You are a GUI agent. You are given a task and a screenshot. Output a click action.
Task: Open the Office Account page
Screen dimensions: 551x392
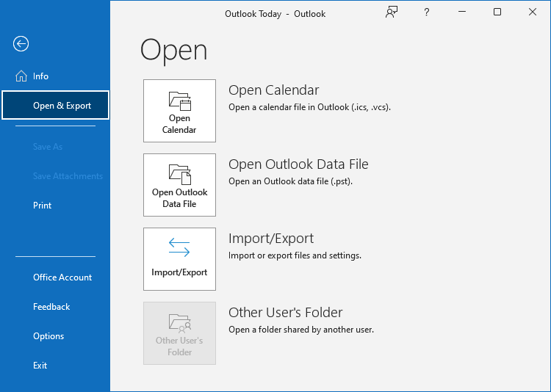pyautogui.click(x=55, y=277)
